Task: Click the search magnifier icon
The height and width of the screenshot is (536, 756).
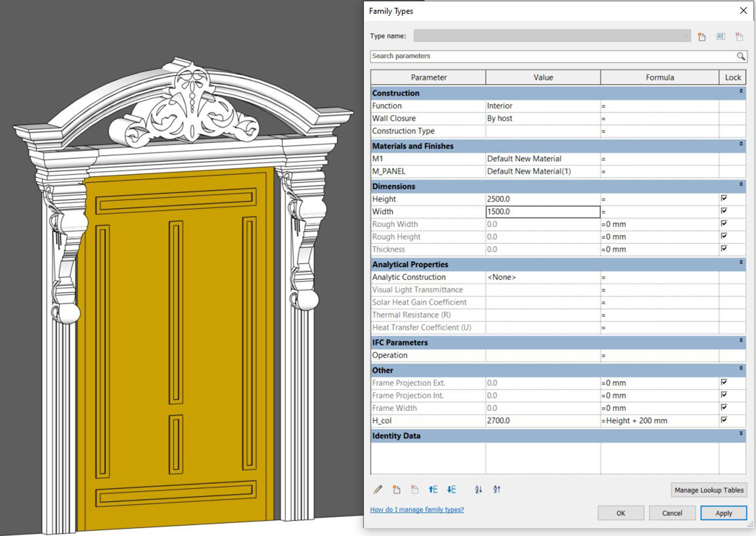Action: (x=741, y=56)
